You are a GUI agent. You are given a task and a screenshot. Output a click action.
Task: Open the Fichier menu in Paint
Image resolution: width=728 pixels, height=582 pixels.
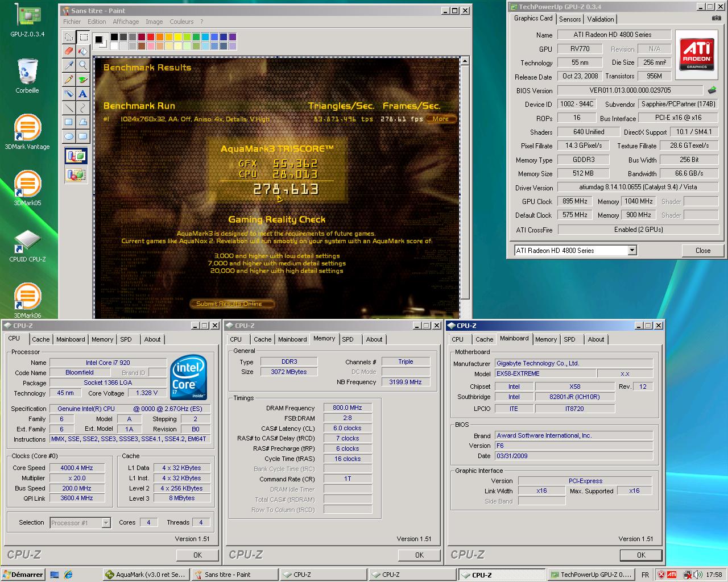pyautogui.click(x=72, y=22)
